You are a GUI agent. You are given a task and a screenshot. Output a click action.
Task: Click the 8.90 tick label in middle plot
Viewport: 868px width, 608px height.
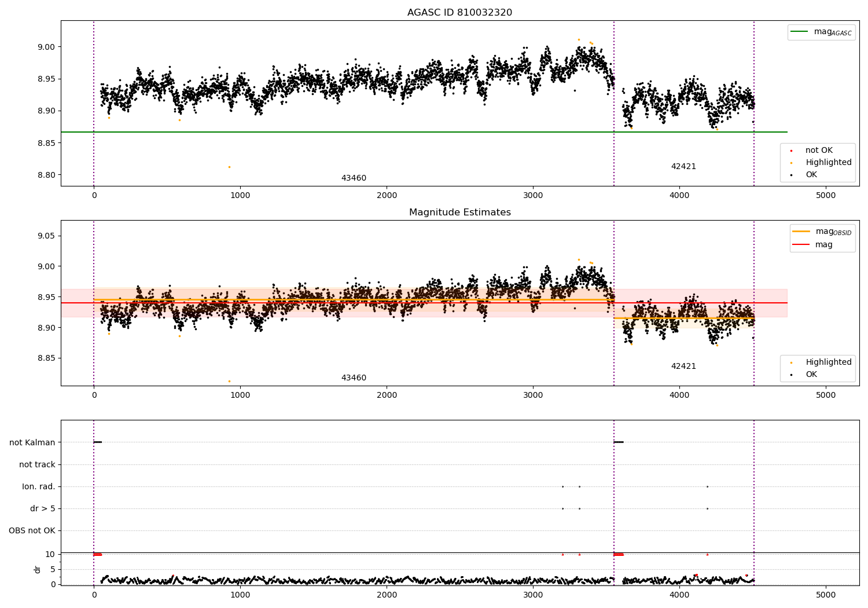[46, 328]
